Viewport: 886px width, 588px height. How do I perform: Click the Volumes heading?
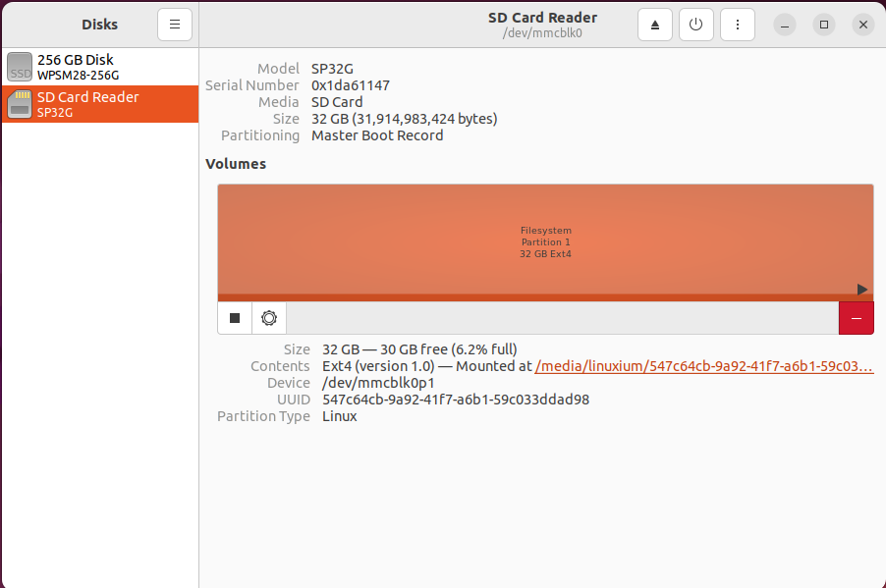[236, 164]
